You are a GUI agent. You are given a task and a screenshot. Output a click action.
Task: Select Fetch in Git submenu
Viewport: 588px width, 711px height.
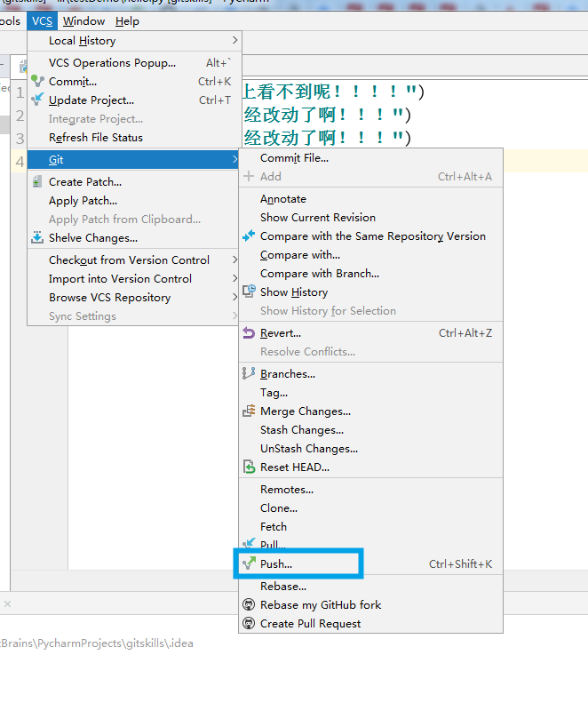coord(370,526)
